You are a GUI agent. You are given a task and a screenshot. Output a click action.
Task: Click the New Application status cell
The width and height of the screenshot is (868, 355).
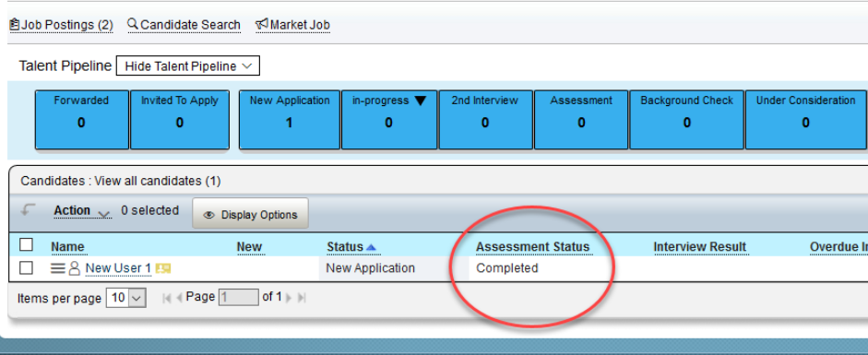pyautogui.click(x=370, y=268)
